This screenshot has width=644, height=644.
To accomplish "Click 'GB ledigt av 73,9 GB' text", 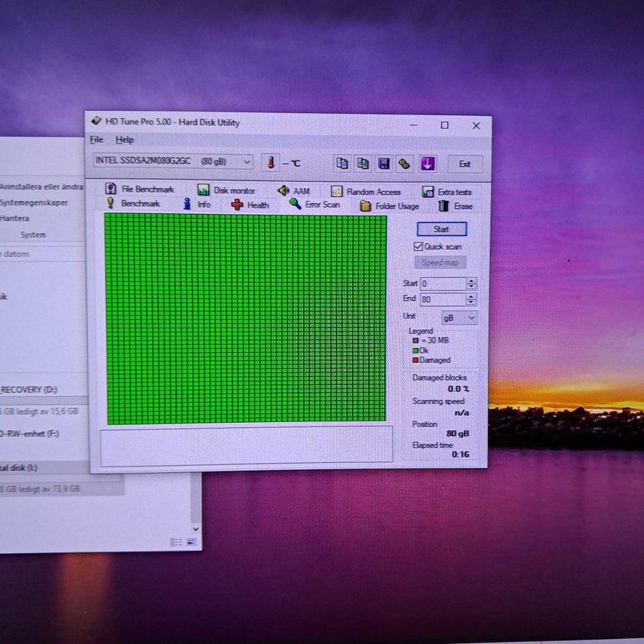I will [40, 489].
